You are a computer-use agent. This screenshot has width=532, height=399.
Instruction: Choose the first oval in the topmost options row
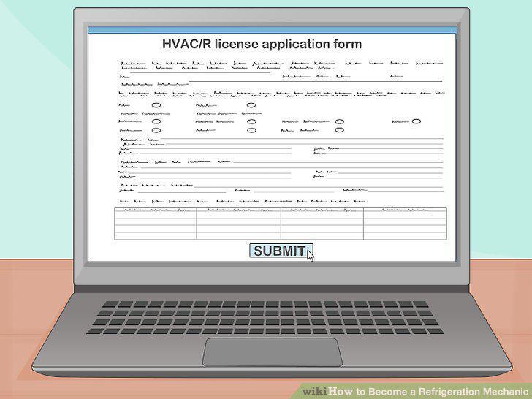(x=156, y=105)
